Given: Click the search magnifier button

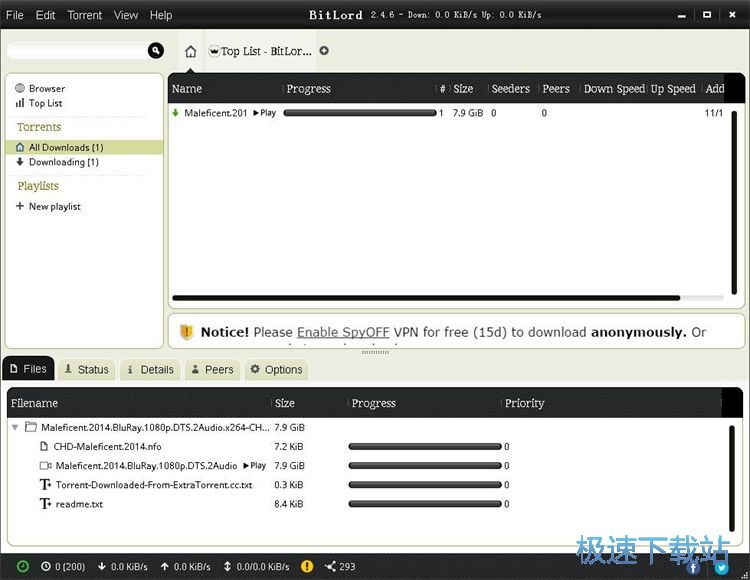Looking at the screenshot, I should (156, 50).
